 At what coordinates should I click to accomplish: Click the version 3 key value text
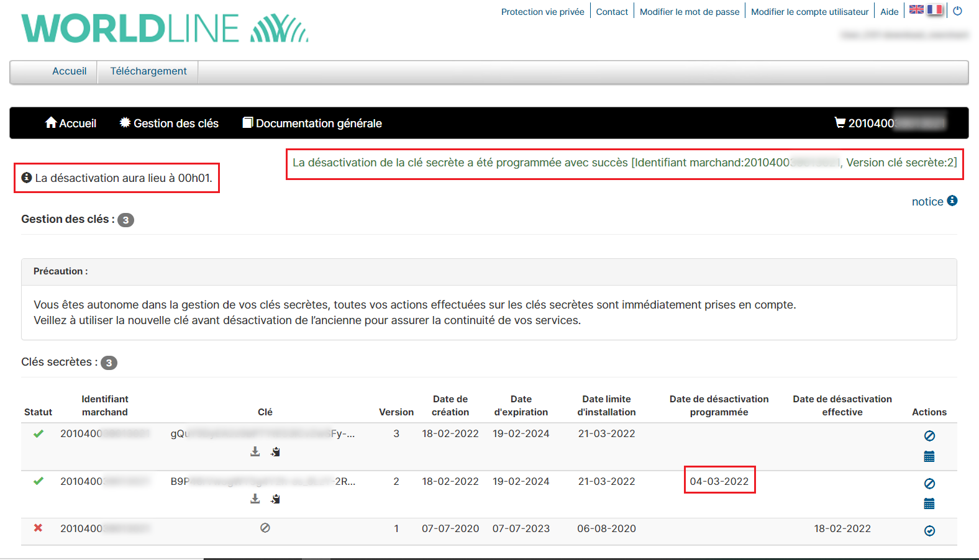pos(263,433)
